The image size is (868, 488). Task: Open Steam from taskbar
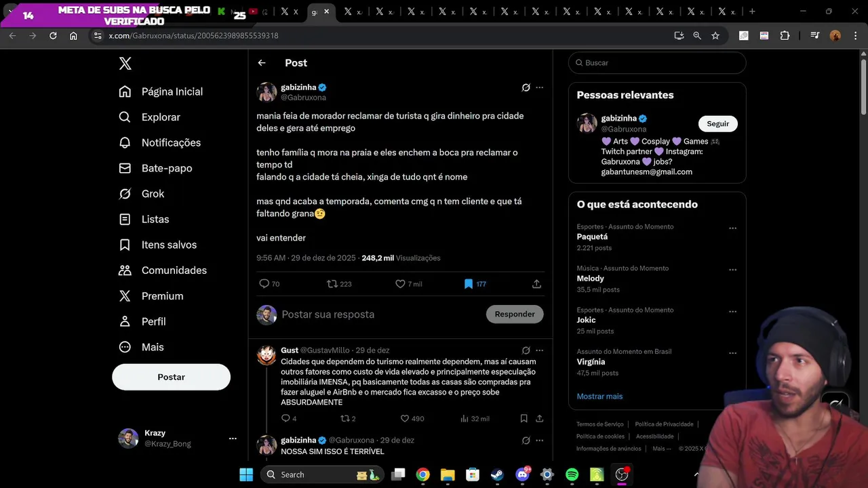497,474
